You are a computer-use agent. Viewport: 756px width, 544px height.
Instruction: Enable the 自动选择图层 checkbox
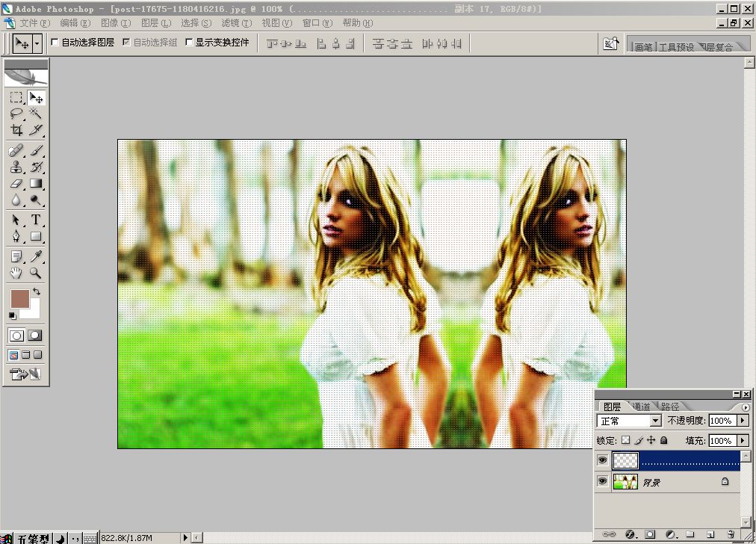[55, 43]
